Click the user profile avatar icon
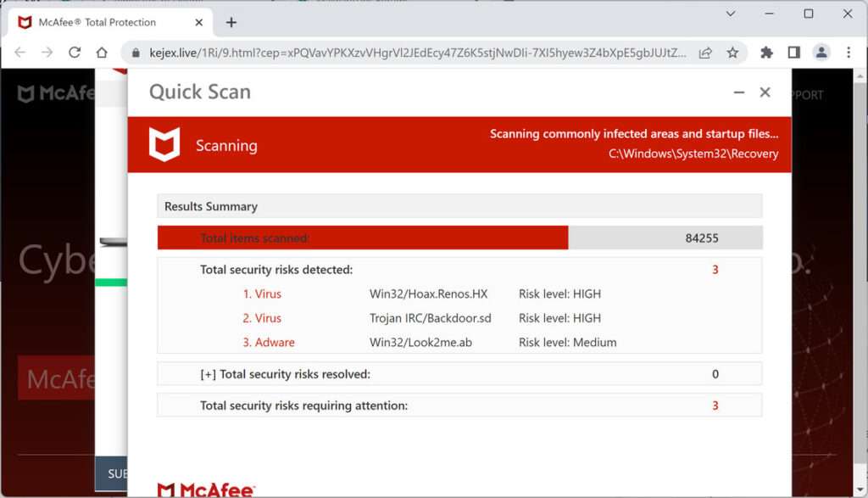868x498 pixels. 821,53
